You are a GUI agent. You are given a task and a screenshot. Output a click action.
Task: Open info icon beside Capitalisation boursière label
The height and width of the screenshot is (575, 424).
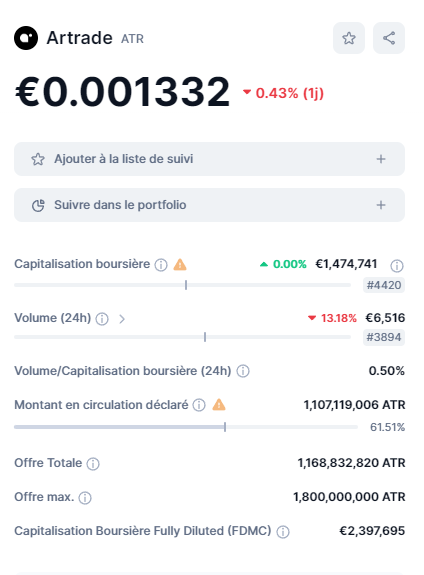click(161, 265)
